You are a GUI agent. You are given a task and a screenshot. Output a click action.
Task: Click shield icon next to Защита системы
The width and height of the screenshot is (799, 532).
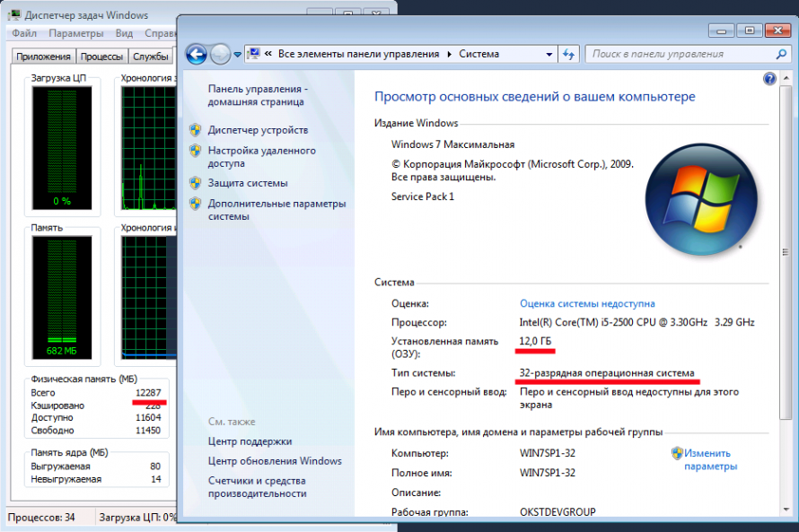coord(195,183)
